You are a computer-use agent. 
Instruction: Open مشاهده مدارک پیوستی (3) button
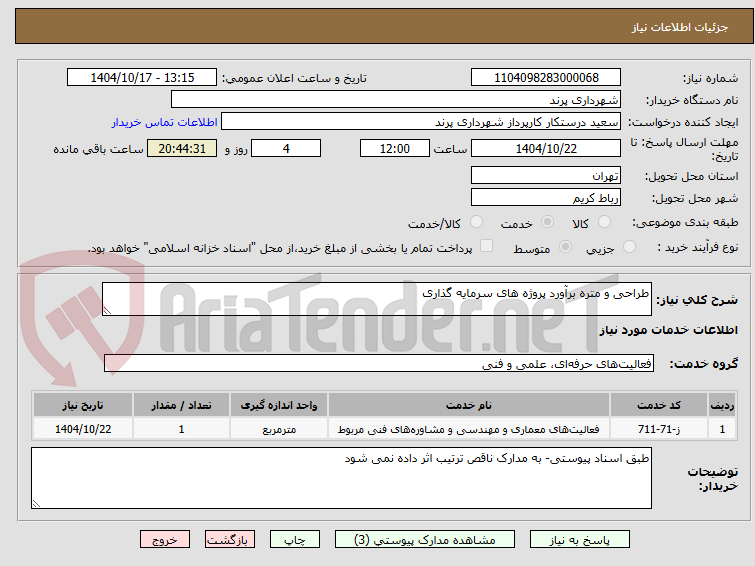coord(425,540)
